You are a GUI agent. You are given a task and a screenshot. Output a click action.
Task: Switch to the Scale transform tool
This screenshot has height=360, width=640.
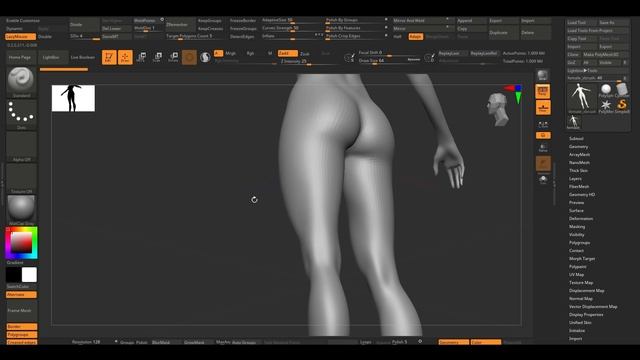(157, 57)
